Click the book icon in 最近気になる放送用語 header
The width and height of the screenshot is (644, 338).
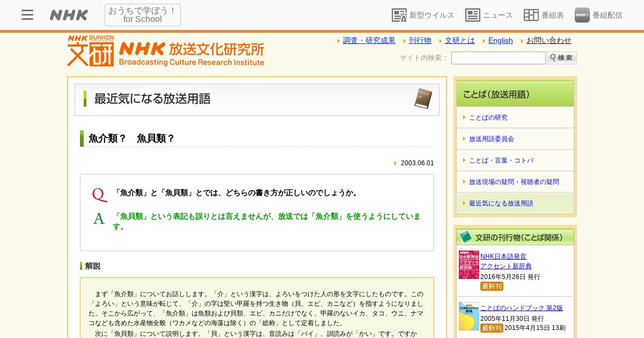tap(423, 99)
